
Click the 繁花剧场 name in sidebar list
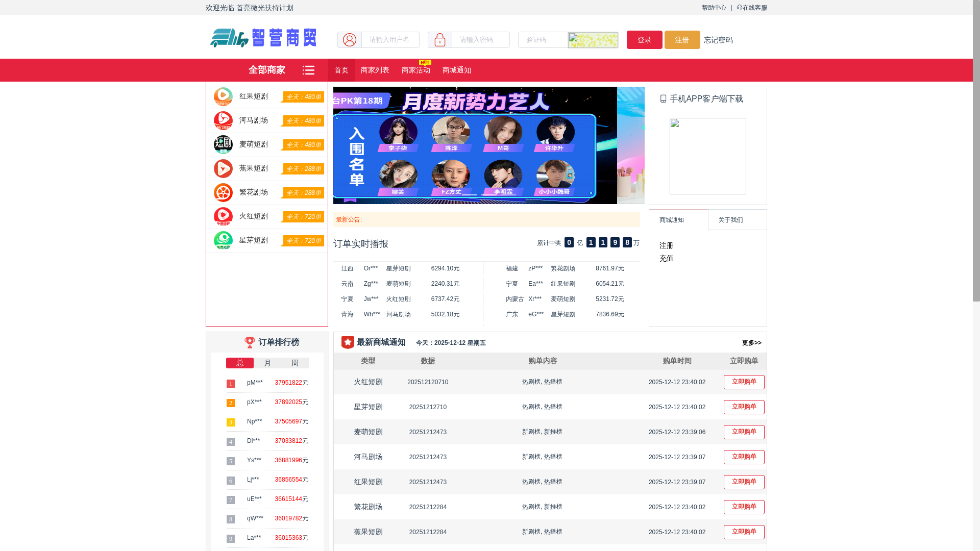click(x=254, y=192)
